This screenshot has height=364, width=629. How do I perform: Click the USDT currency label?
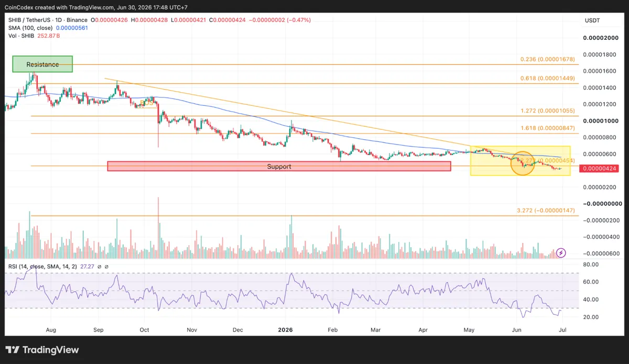tap(592, 20)
